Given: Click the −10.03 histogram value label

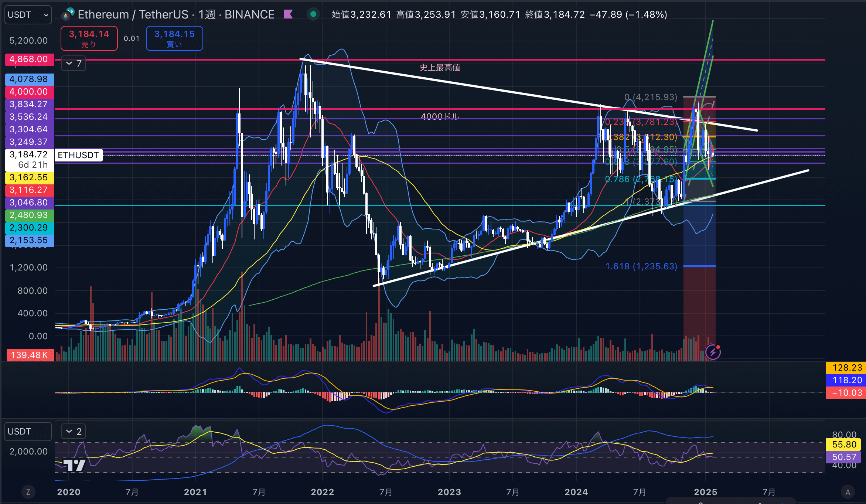Looking at the screenshot, I should click(846, 393).
